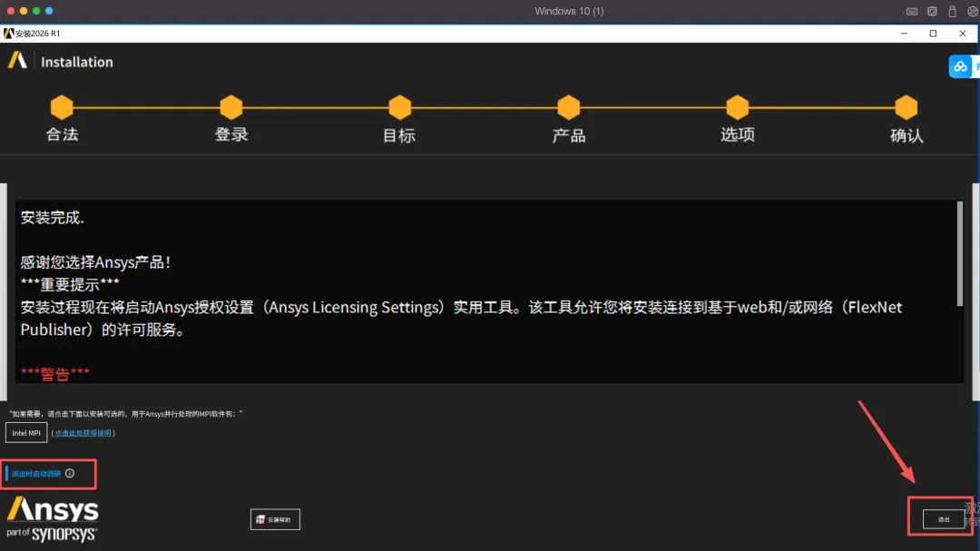Click the macOS green fullscreen dot

pyautogui.click(x=36, y=11)
